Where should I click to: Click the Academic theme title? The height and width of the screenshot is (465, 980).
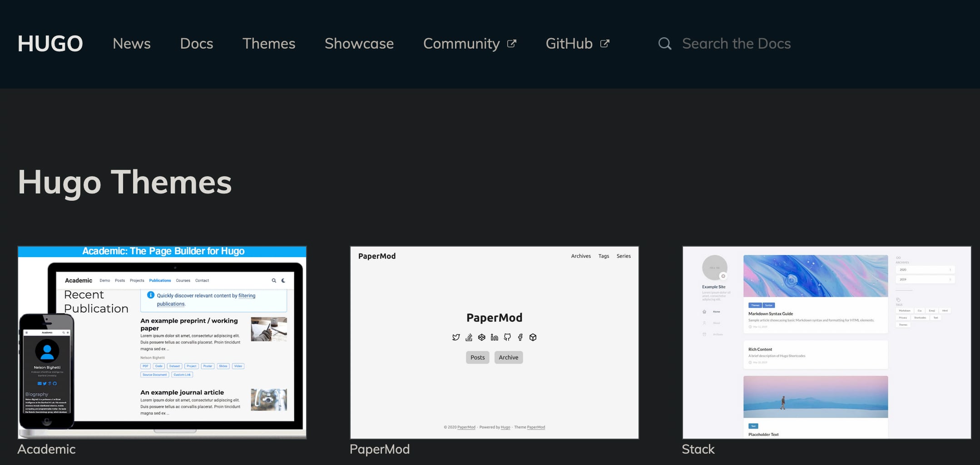click(x=46, y=449)
